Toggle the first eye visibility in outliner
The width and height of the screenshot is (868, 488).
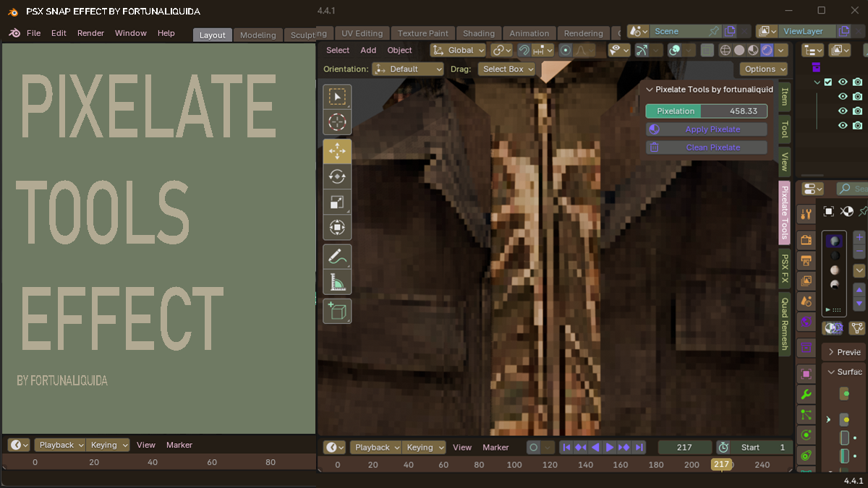pyautogui.click(x=843, y=82)
